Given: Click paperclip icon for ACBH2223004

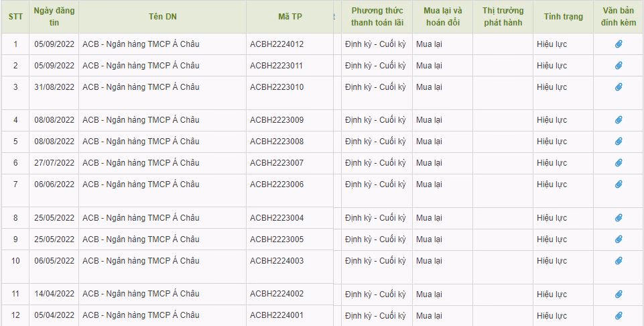Looking at the screenshot, I should (x=619, y=218).
